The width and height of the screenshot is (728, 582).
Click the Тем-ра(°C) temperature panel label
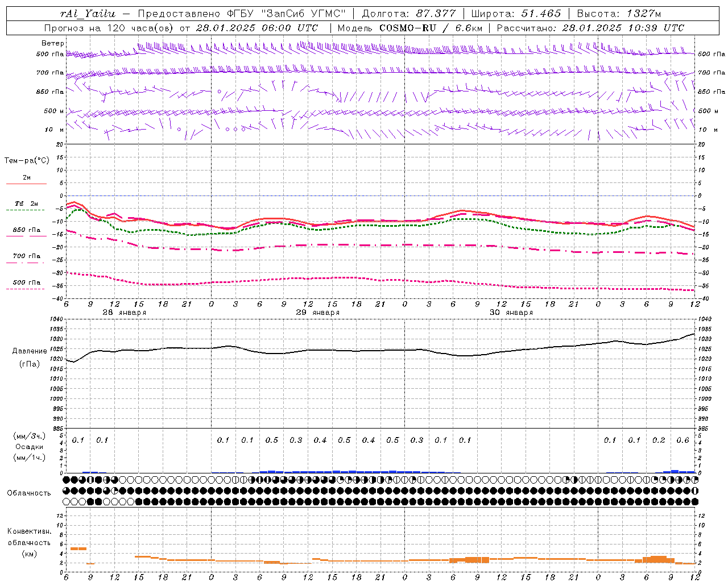pos(27,161)
